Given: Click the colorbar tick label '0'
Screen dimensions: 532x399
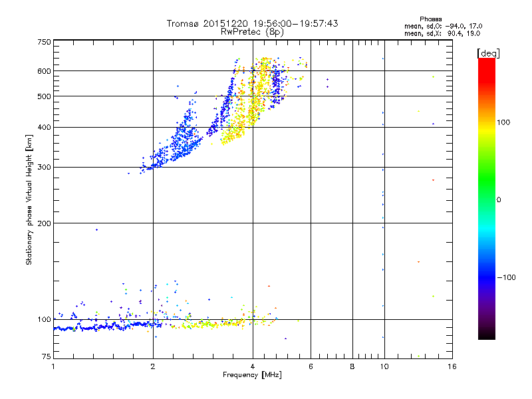Looking at the screenshot, I should [499, 200].
